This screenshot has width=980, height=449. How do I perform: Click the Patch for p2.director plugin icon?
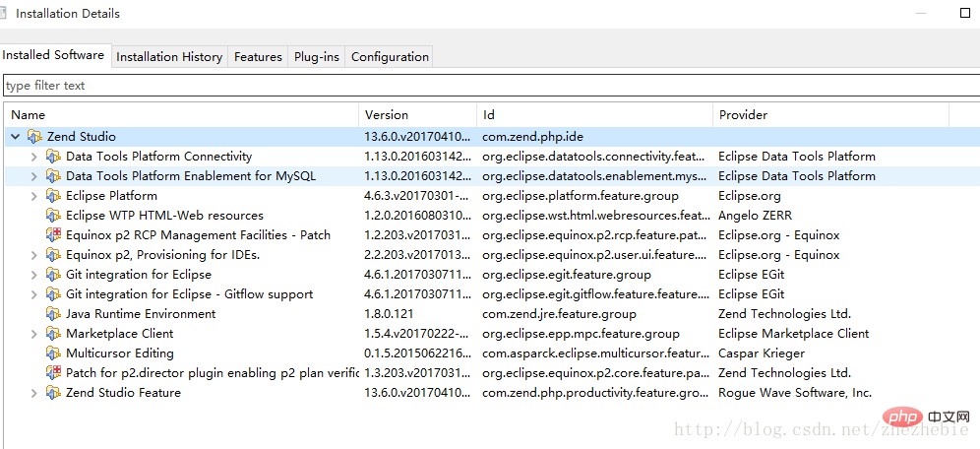[x=53, y=373]
